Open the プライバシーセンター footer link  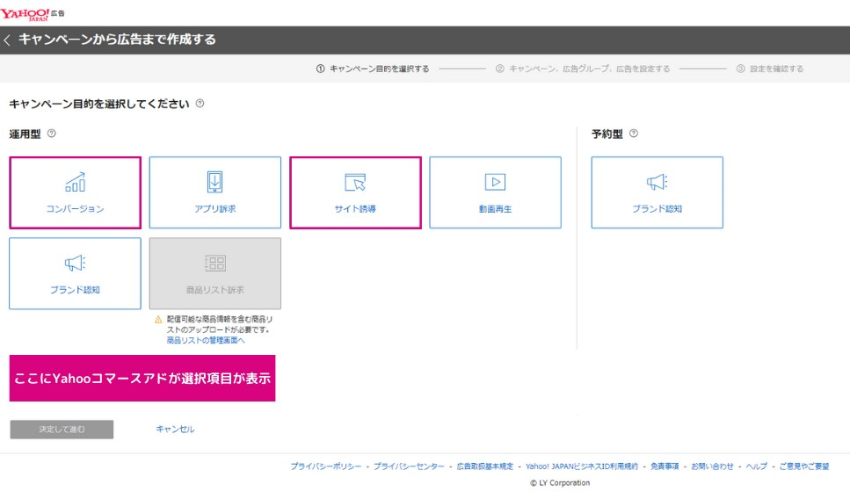pyautogui.click(x=409, y=466)
